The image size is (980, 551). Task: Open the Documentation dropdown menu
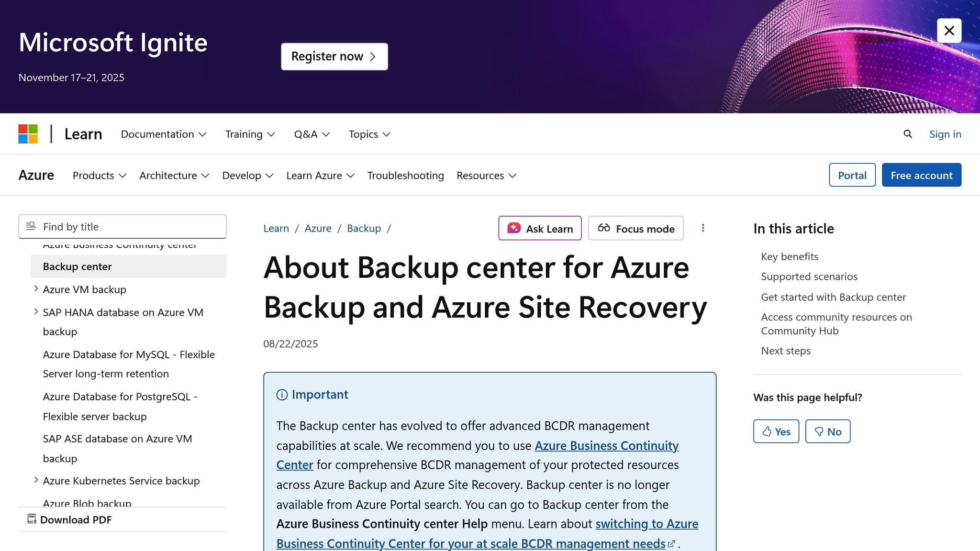pos(163,134)
